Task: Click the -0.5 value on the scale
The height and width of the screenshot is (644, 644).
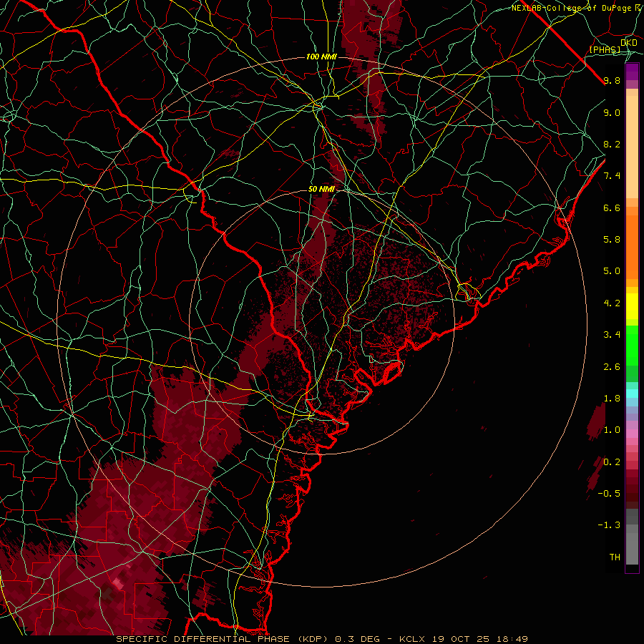Action: click(609, 494)
